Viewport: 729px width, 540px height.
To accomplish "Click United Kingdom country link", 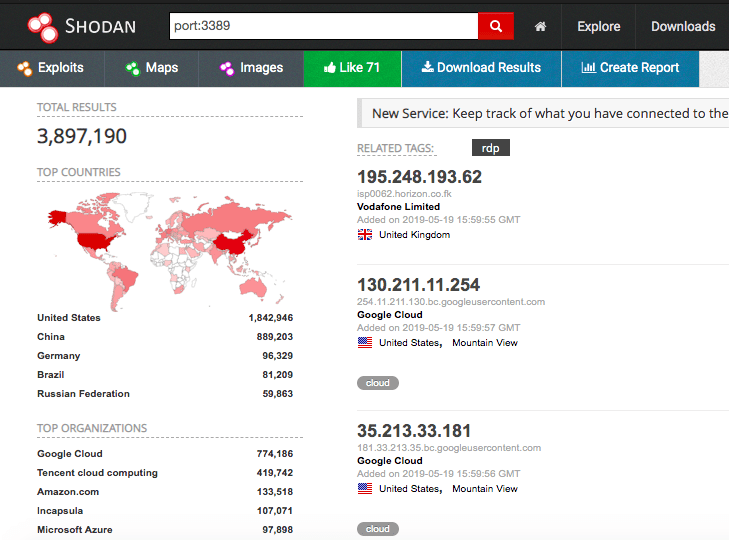I will pyautogui.click(x=414, y=235).
